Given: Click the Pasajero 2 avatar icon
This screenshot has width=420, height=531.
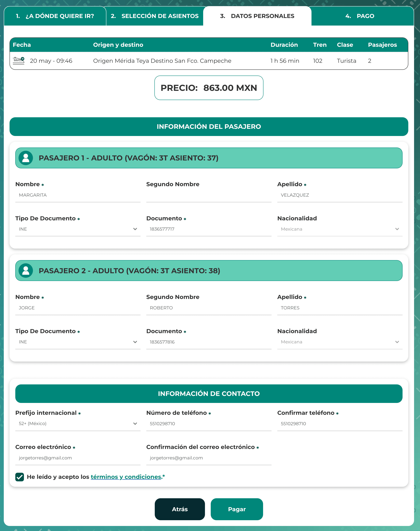Looking at the screenshot, I should coord(26,270).
